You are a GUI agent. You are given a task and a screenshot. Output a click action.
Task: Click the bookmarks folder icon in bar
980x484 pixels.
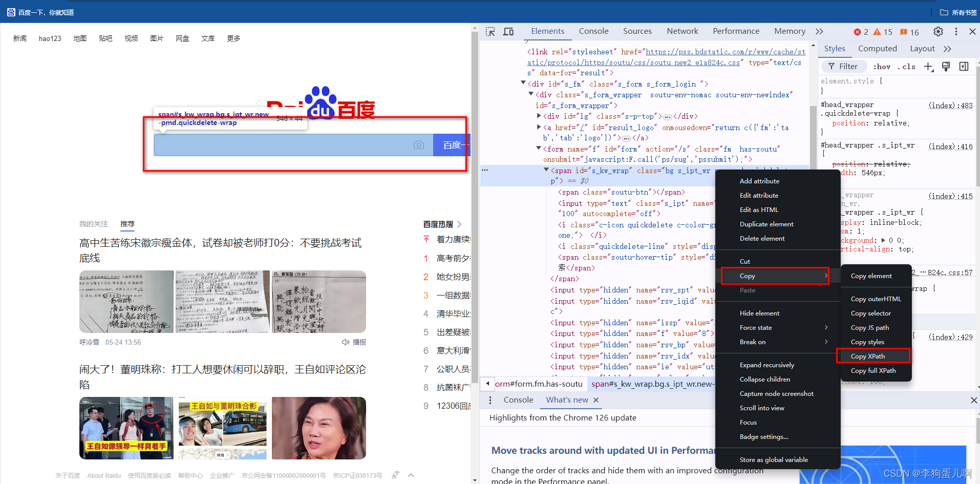(944, 12)
